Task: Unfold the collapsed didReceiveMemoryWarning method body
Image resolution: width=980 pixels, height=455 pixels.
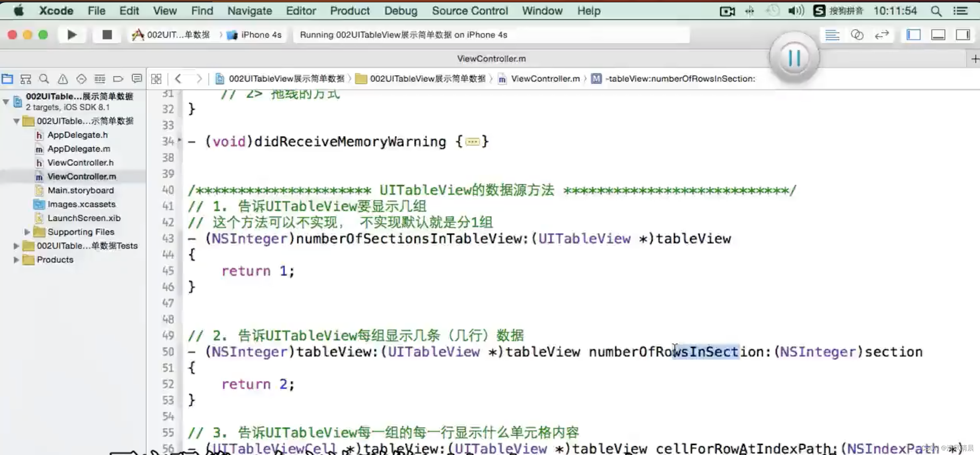Action: 472,142
